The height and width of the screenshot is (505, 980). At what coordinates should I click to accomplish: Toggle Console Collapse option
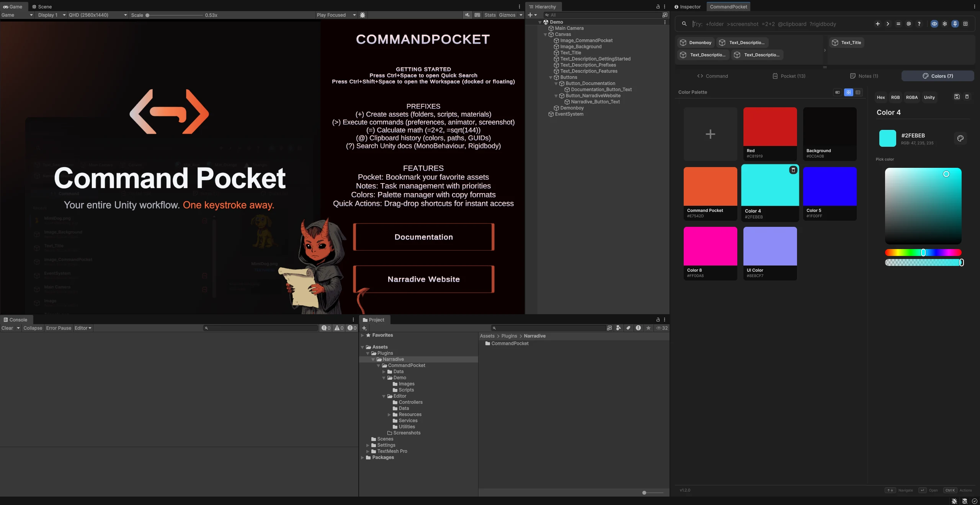click(x=33, y=328)
